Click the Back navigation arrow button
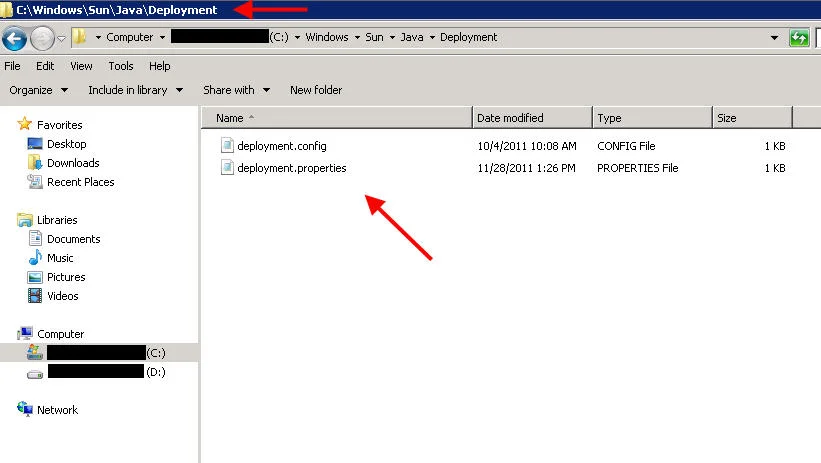This screenshot has width=821, height=463. pyautogui.click(x=14, y=38)
